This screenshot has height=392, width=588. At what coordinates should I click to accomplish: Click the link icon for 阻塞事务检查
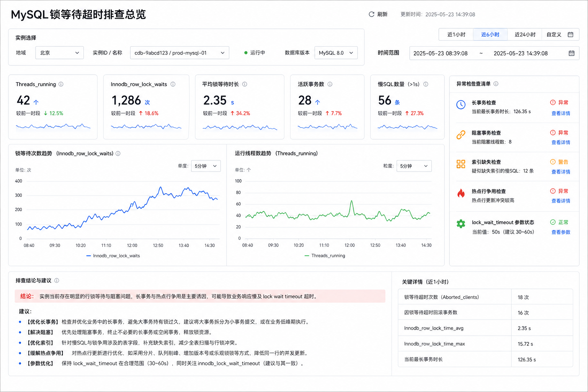click(x=461, y=135)
